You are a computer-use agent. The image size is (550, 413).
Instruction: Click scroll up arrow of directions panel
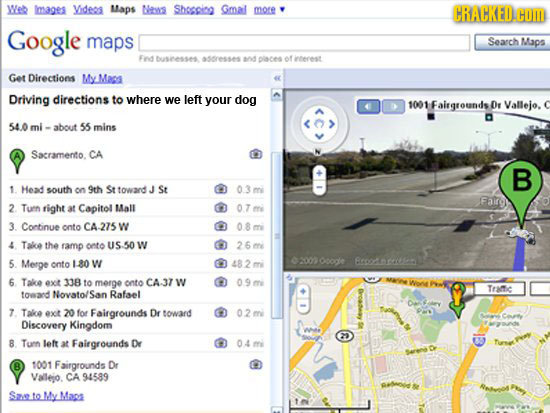pyautogui.click(x=277, y=95)
